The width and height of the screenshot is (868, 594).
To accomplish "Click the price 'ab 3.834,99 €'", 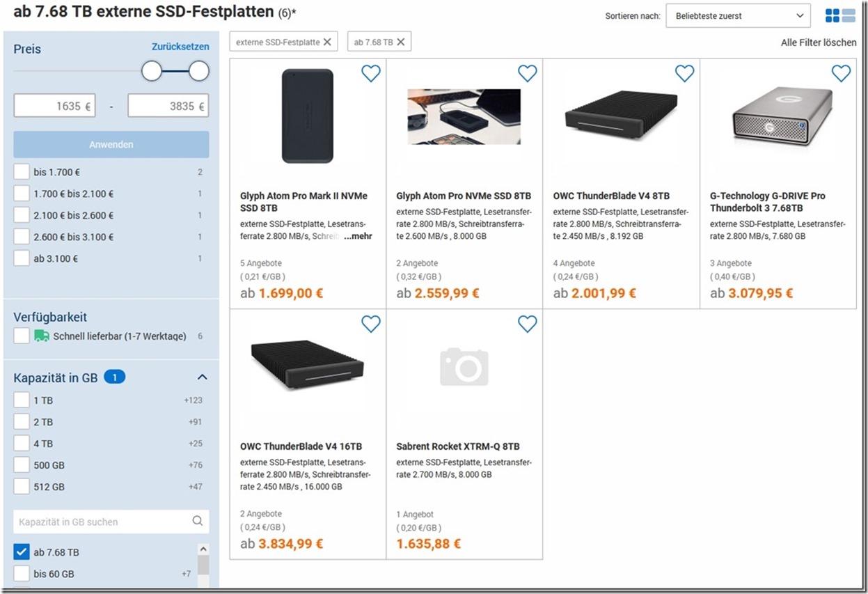I will tap(282, 544).
